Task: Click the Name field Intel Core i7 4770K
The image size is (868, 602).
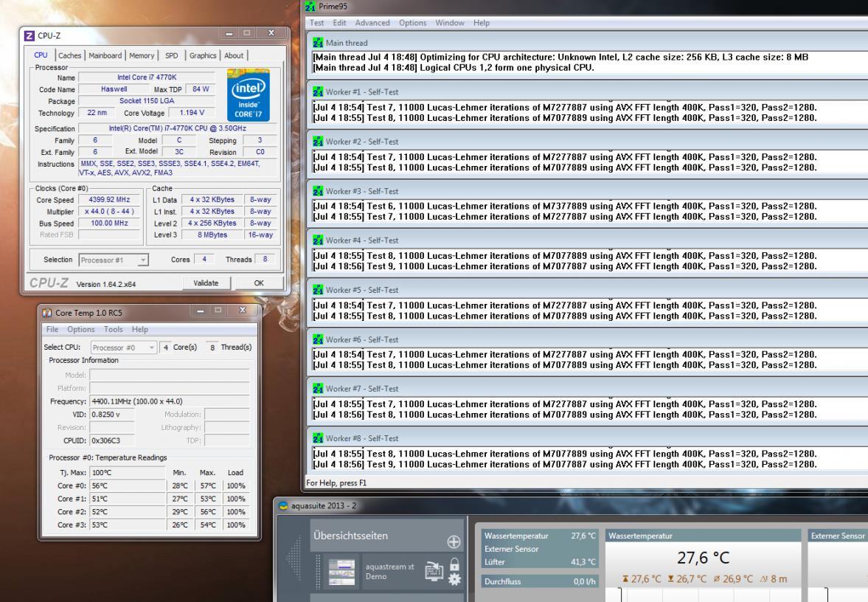Action: tap(147, 77)
